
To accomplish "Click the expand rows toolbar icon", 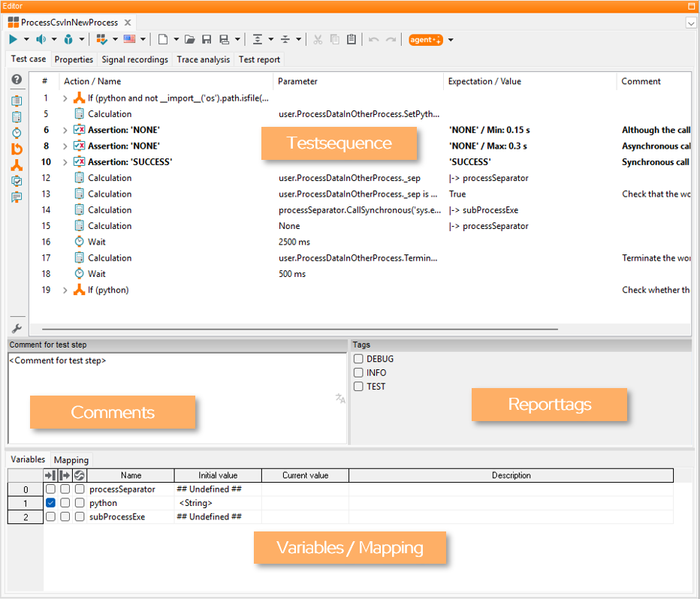I will click(258, 40).
